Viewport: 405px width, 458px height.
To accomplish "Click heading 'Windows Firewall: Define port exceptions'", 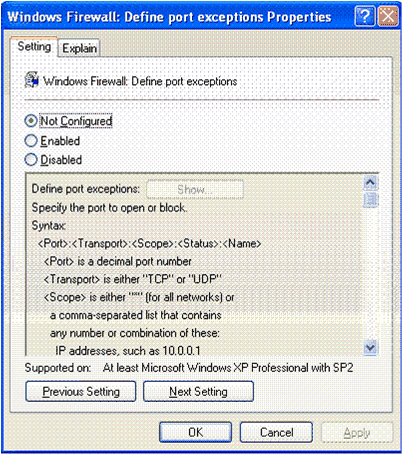I will point(140,81).
